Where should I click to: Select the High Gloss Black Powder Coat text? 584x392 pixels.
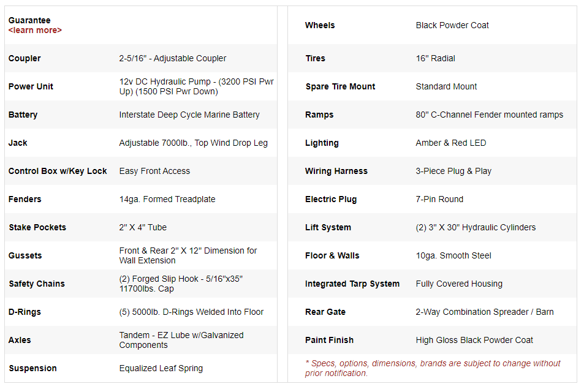coord(474,340)
